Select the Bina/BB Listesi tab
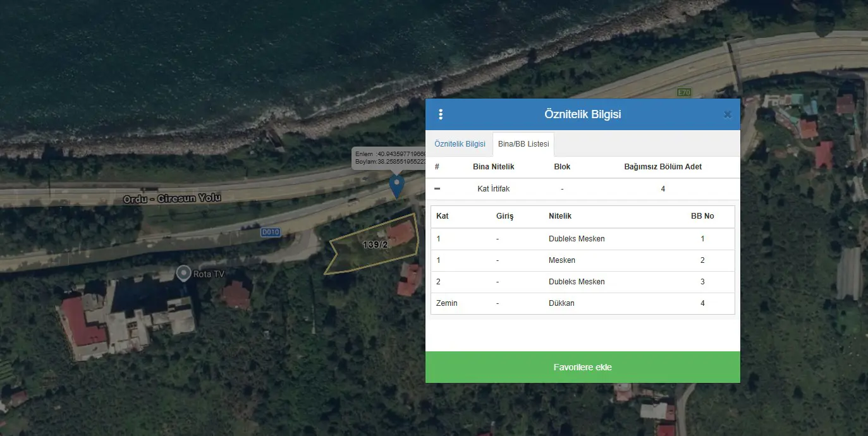The width and height of the screenshot is (868, 436). [x=523, y=144]
